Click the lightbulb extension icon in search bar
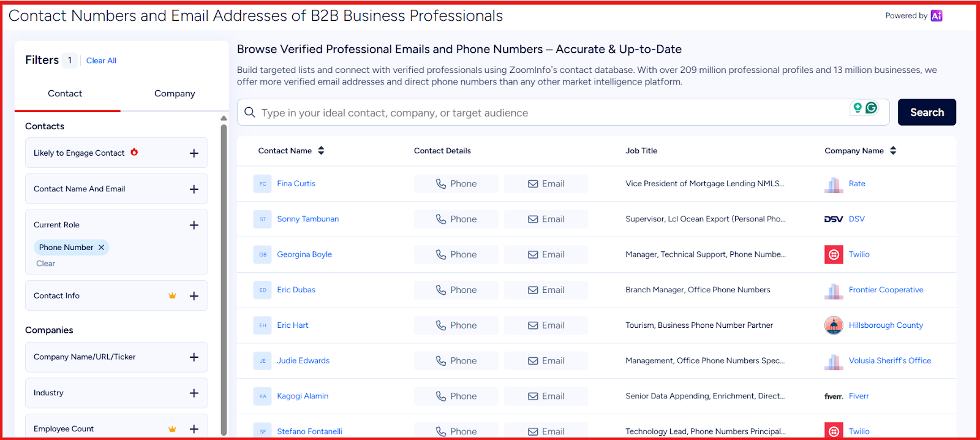This screenshot has width=980, height=440. click(x=858, y=108)
